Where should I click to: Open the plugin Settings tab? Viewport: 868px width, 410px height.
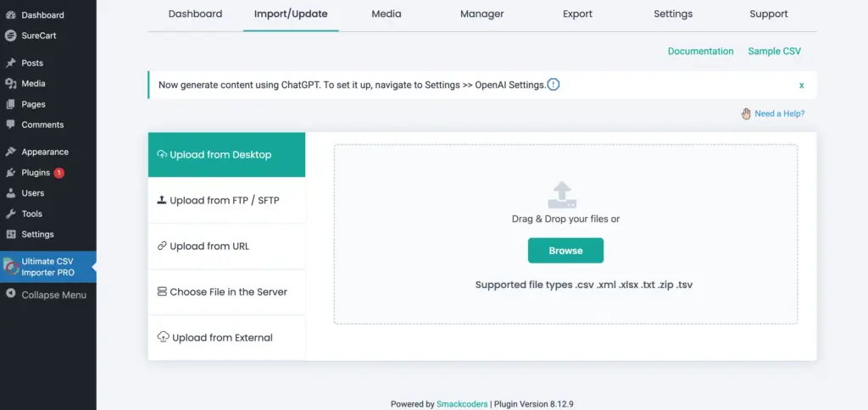pyautogui.click(x=673, y=14)
